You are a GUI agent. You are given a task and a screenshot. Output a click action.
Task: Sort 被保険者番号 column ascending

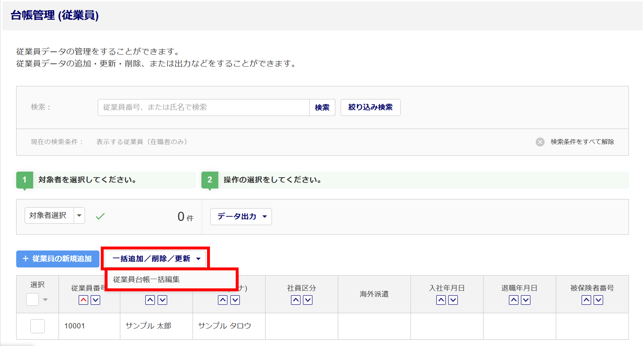(586, 300)
